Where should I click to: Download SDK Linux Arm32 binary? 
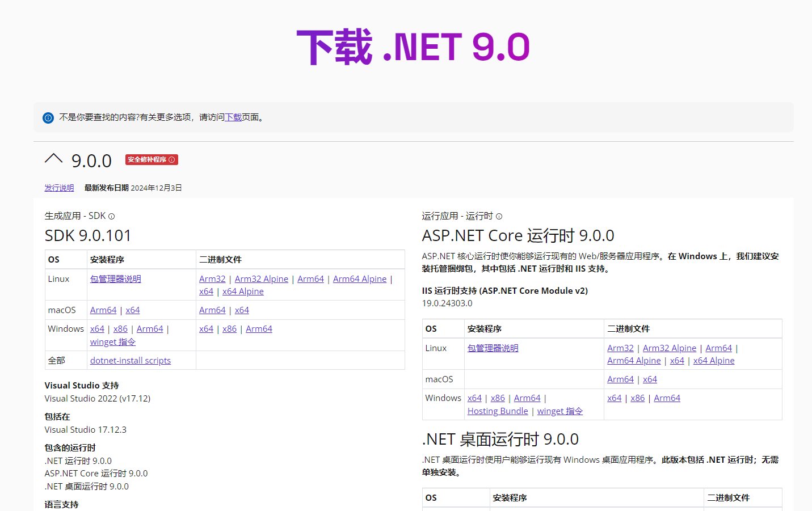pos(212,279)
